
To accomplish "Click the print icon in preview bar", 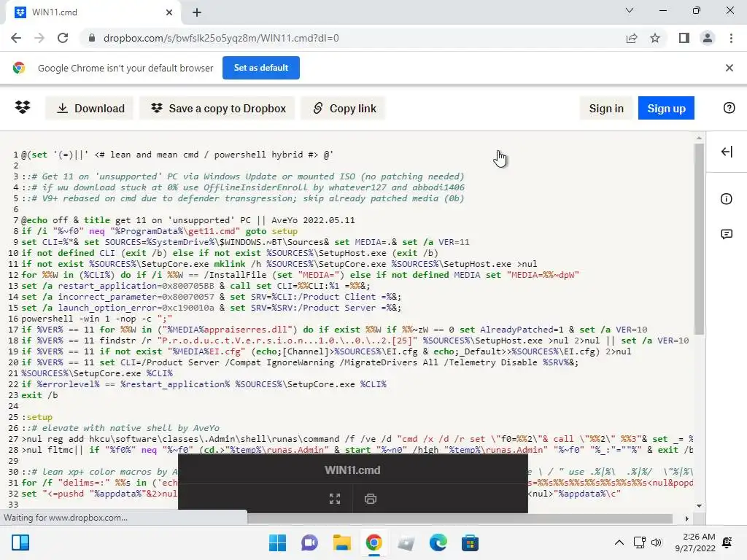I will click(370, 499).
